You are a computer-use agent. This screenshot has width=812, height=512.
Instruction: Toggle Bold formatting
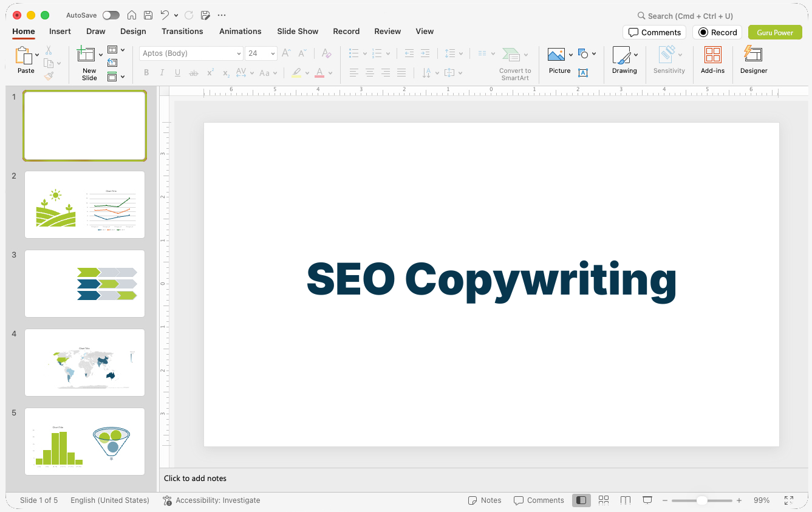coord(146,73)
